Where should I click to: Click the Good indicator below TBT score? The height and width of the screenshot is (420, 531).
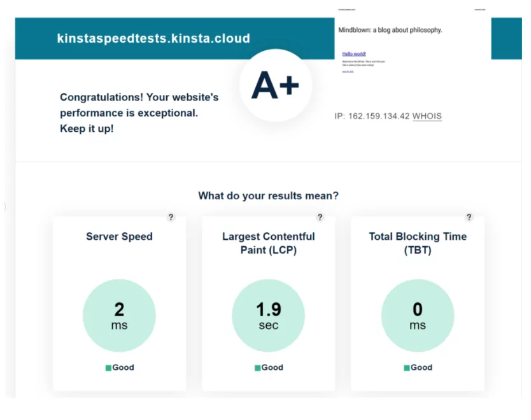pyautogui.click(x=418, y=367)
